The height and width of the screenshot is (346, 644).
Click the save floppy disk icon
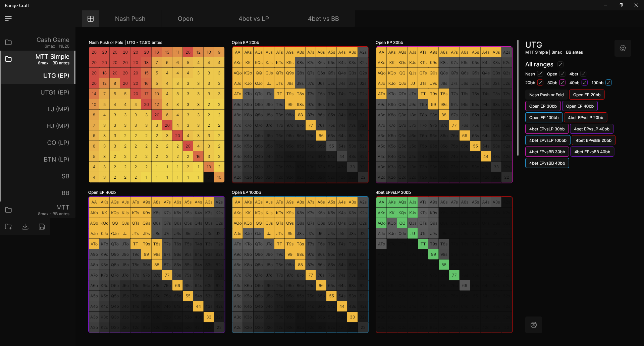(42, 227)
